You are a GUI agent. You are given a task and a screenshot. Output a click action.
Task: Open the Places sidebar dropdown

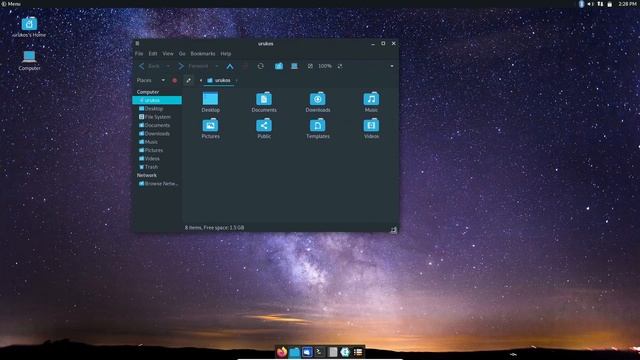pyautogui.click(x=163, y=80)
